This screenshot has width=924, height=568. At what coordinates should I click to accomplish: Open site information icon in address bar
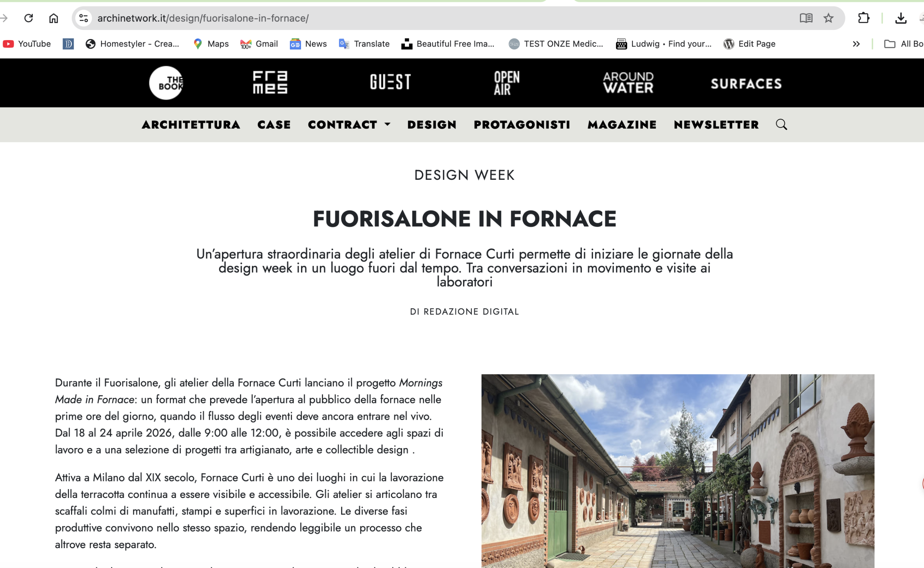pos(83,18)
